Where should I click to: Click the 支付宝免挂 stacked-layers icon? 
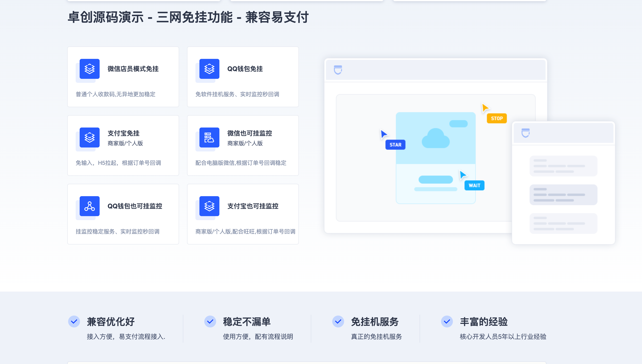click(x=89, y=137)
